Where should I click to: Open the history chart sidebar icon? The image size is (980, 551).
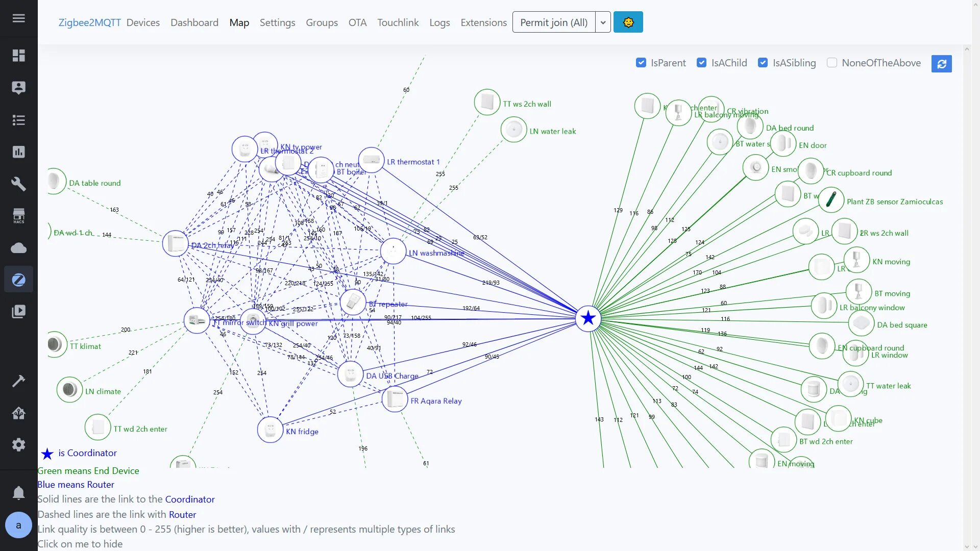pos(18,152)
